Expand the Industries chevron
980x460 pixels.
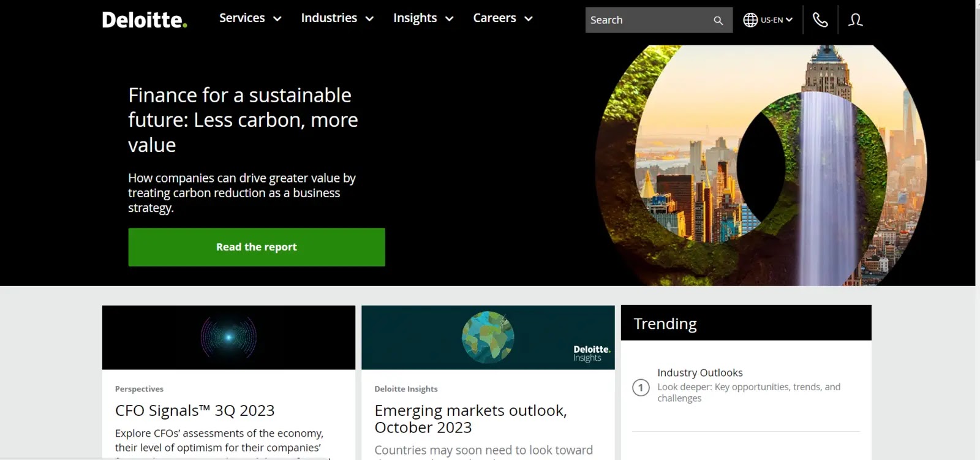pos(369,19)
